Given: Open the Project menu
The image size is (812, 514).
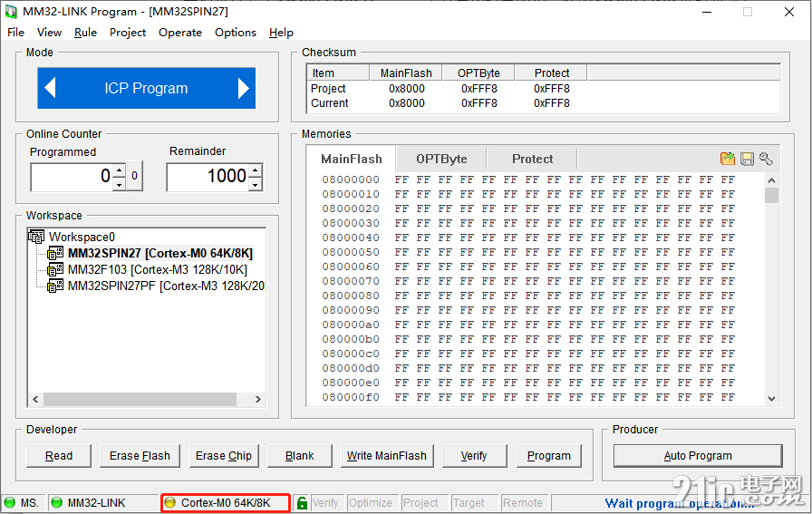Looking at the screenshot, I should [128, 32].
